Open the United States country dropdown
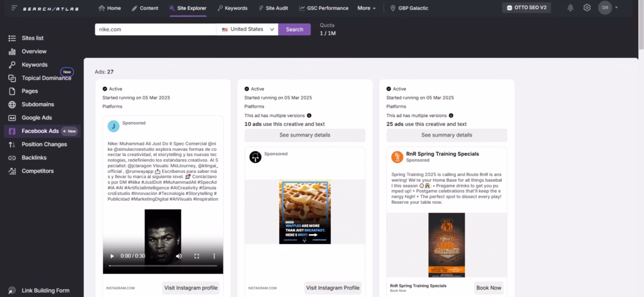 pyautogui.click(x=247, y=29)
